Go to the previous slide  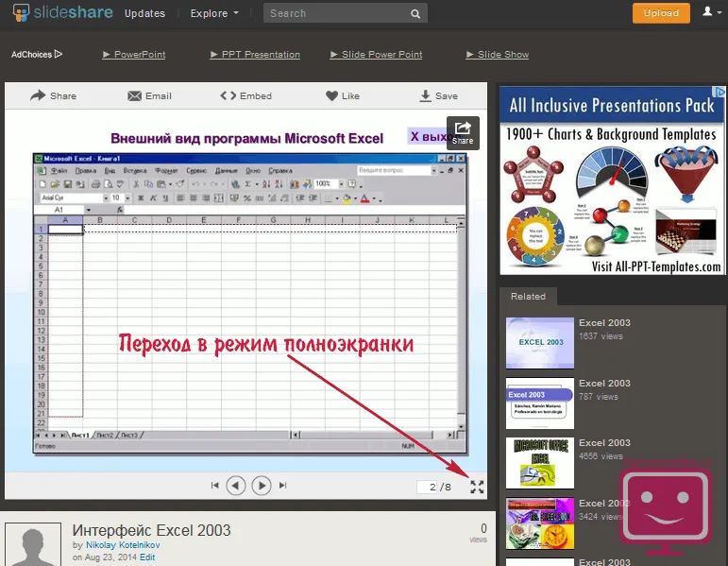pos(236,486)
